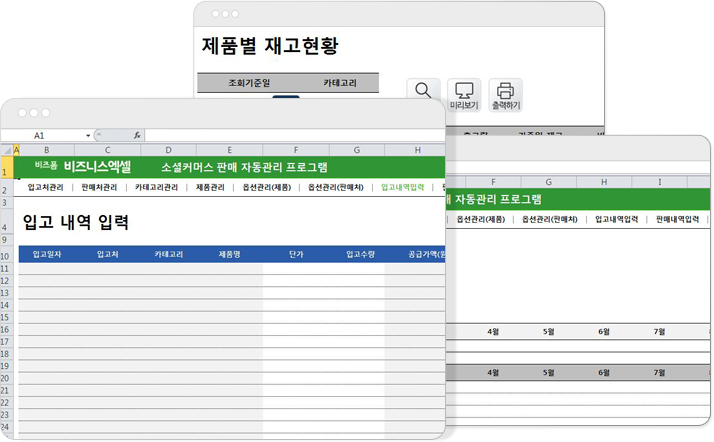Select column F header in front sheet
This screenshot has height=442, width=714.
[x=296, y=150]
